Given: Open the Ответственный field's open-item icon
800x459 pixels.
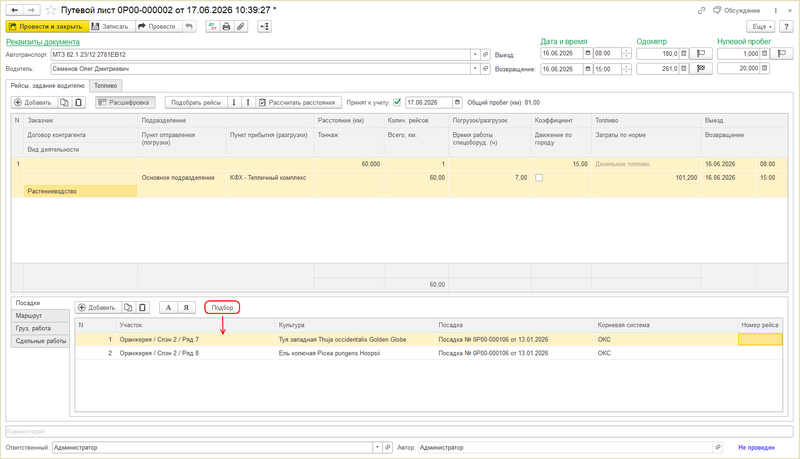Looking at the screenshot, I should point(388,447).
